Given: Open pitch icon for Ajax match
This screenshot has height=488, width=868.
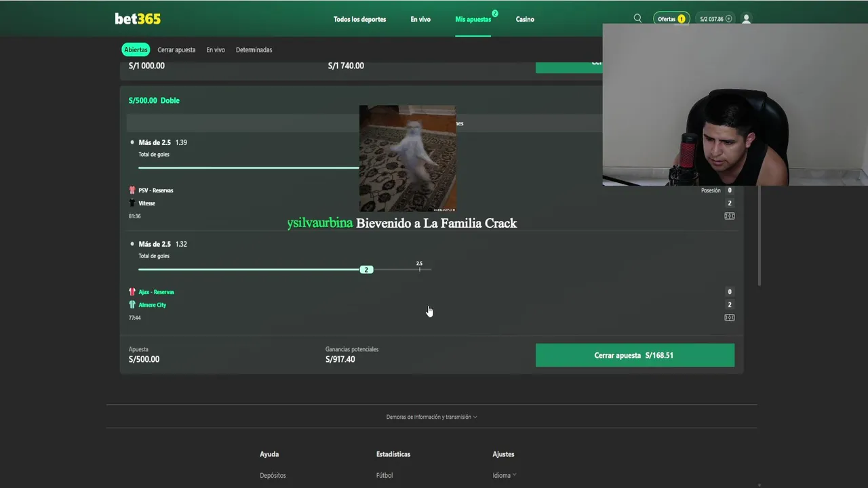Looking at the screenshot, I should pyautogui.click(x=729, y=318).
